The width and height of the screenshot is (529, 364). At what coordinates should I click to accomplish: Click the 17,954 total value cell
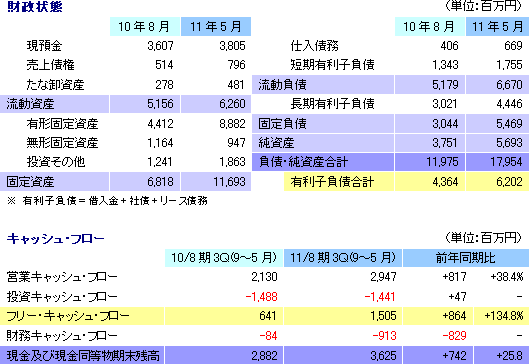tap(497, 162)
